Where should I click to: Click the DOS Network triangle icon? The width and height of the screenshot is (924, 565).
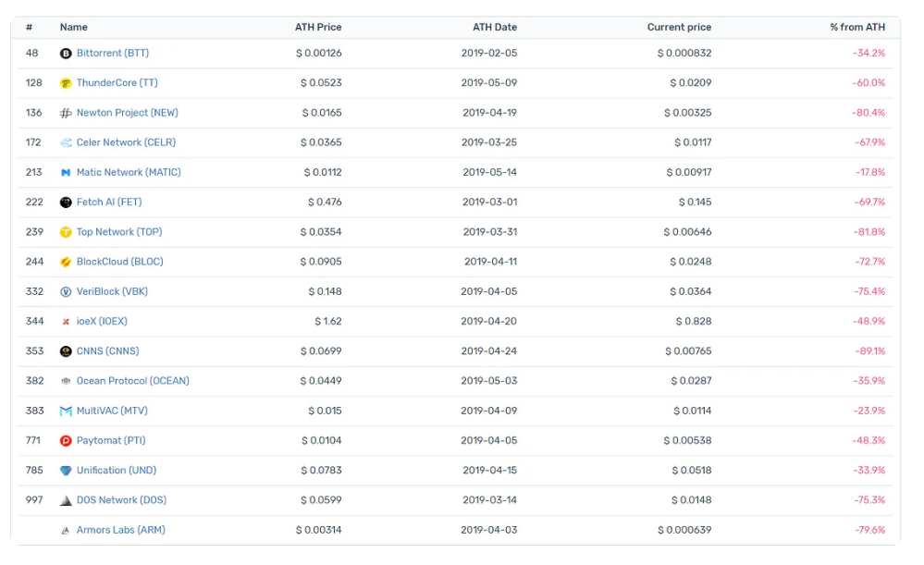click(x=66, y=501)
